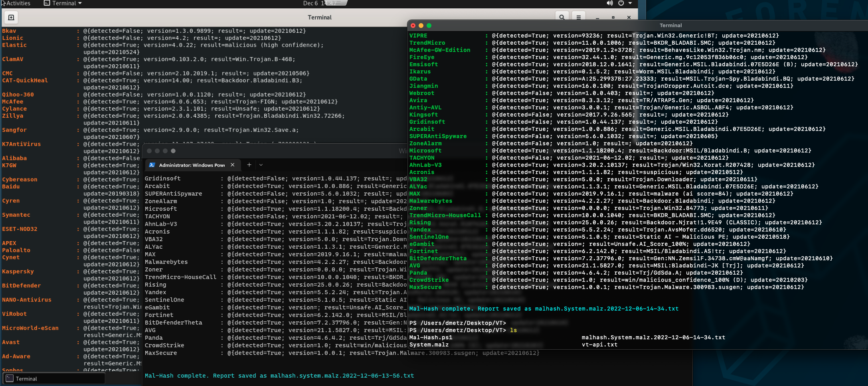Open a new tab in GNOME Terminal
The width and height of the screenshot is (868, 386).
[11, 18]
